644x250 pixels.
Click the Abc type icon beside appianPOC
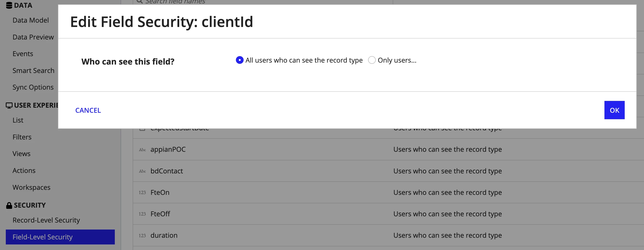[142, 150]
